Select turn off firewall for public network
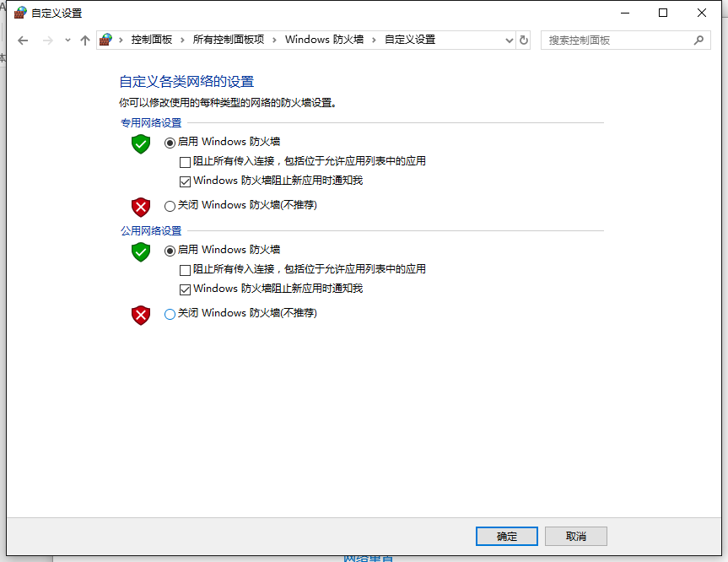Screen dimensions: 728x562 click(170, 314)
